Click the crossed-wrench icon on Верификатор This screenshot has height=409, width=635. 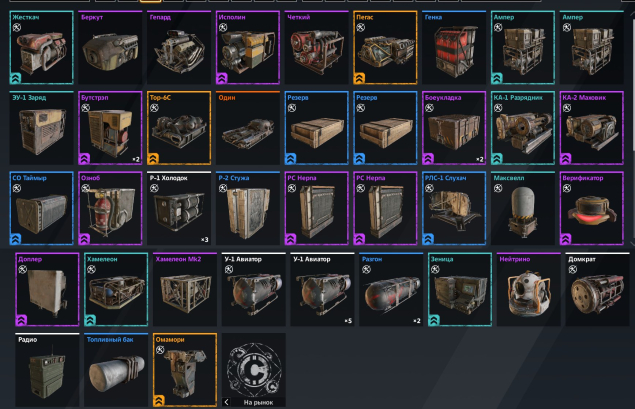(567, 188)
